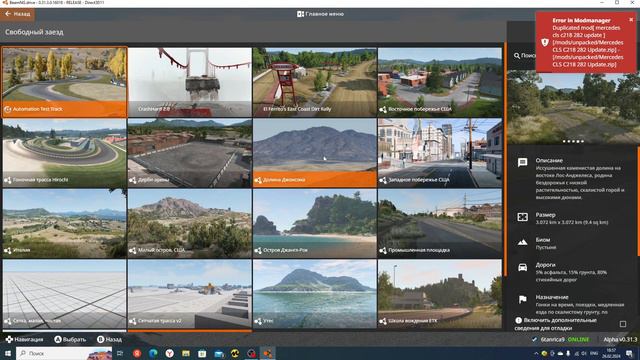Open Microsoft Store from the taskbar
This screenshot has width=640, height=360.
[202, 353]
